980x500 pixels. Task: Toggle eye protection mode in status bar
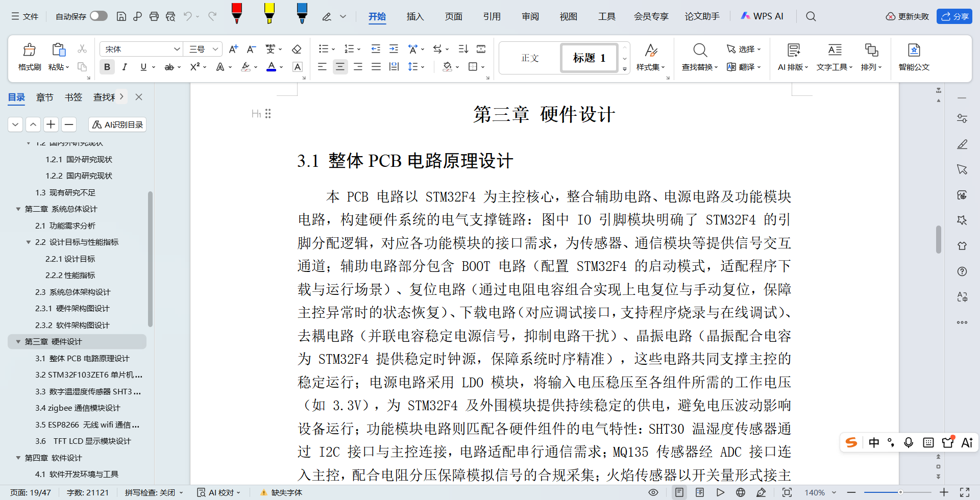653,492
